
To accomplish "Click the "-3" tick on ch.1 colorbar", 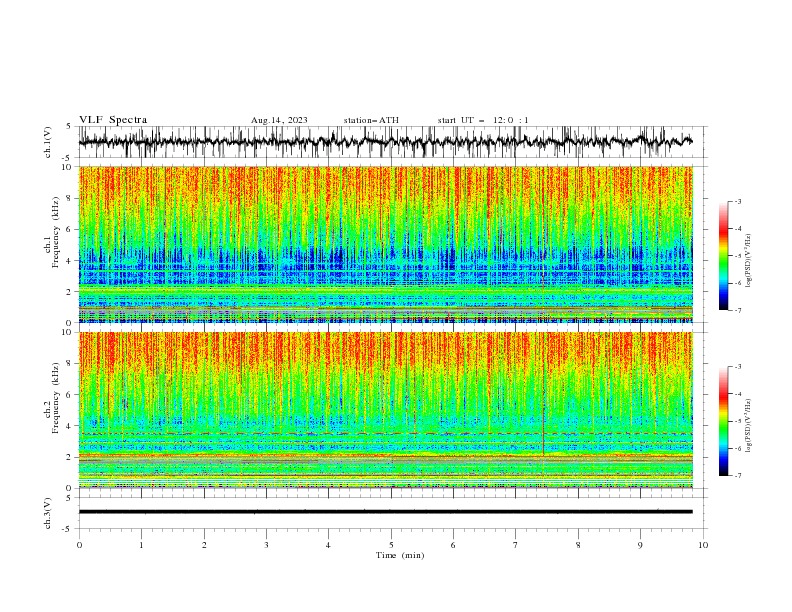I will 737,201.
